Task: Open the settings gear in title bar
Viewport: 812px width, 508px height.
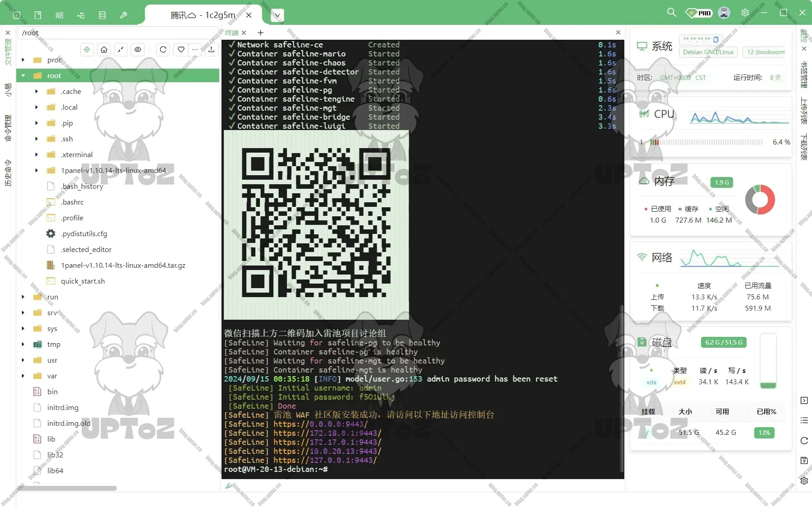Action: [745, 13]
